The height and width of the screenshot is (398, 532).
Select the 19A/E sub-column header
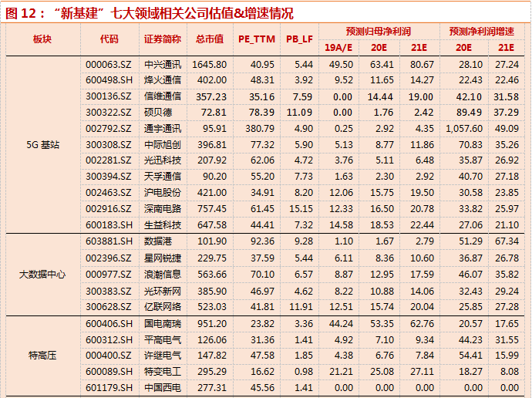coord(338,47)
